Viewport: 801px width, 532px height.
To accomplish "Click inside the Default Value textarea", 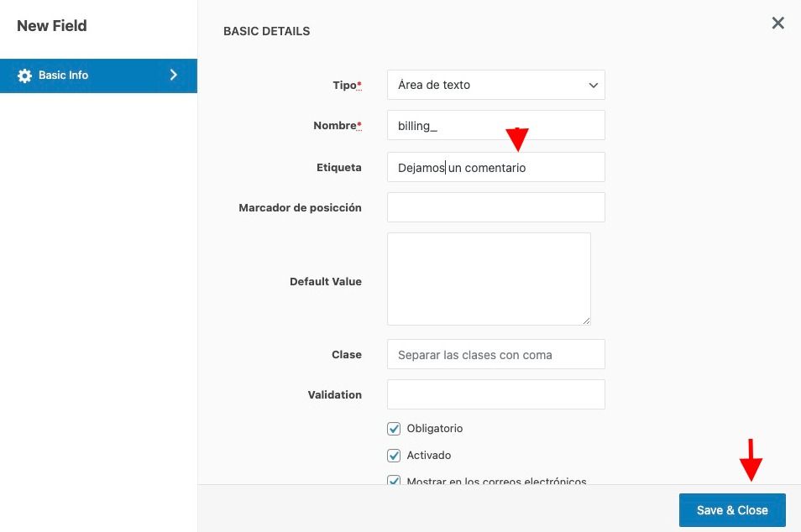I will [489, 279].
